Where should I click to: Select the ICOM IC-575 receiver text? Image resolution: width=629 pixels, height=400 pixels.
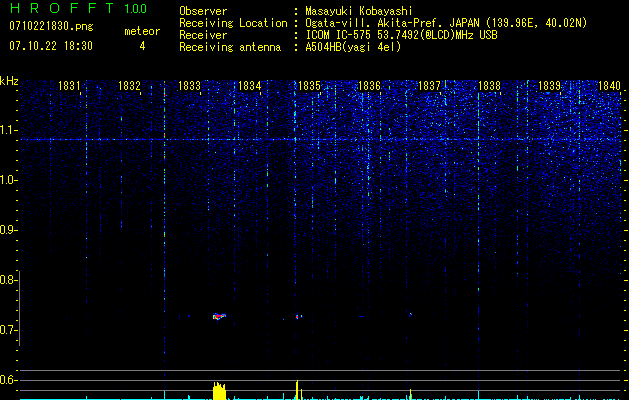click(401, 35)
